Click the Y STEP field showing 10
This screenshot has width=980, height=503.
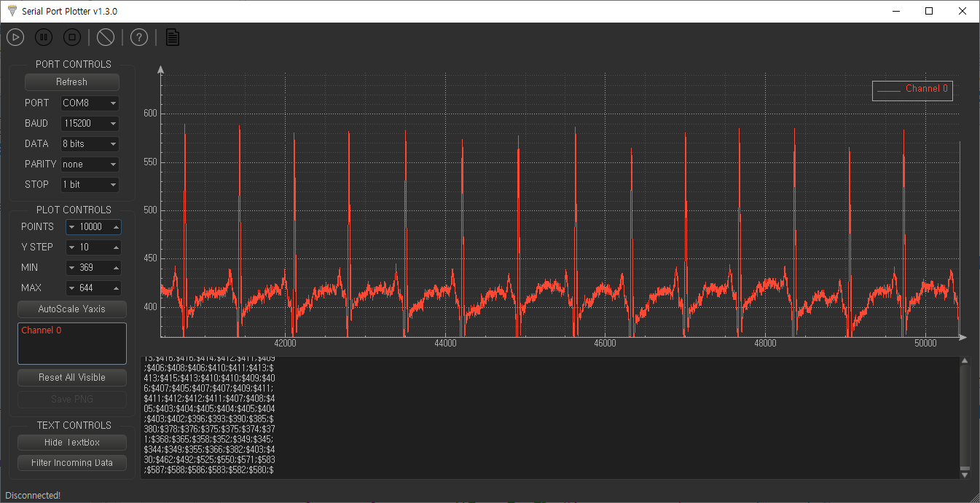click(x=93, y=247)
